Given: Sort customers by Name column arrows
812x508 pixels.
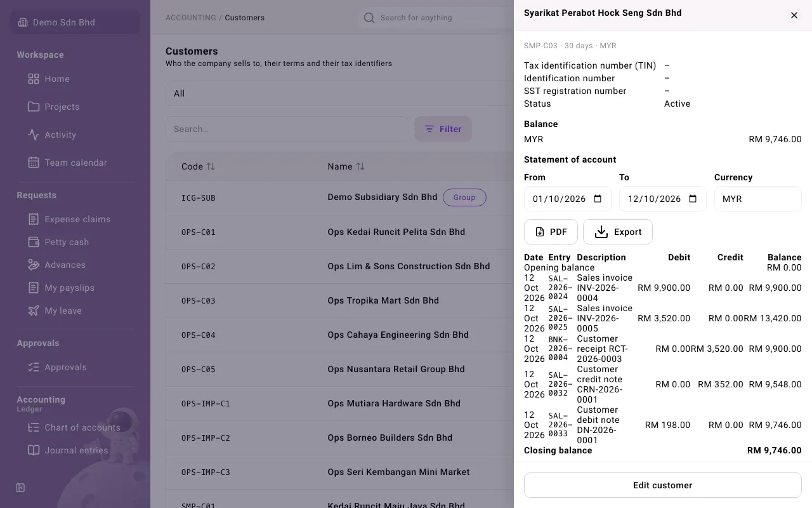Looking at the screenshot, I should click(x=360, y=166).
